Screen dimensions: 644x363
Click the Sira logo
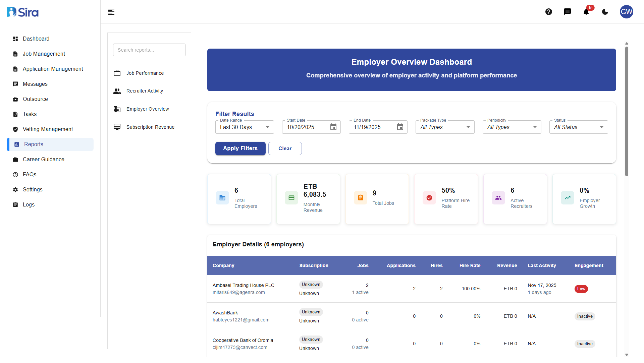click(22, 12)
